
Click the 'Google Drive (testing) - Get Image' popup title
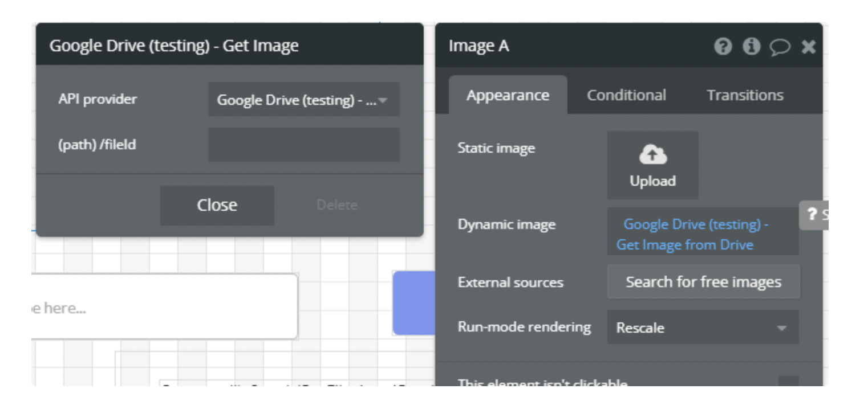174,46
